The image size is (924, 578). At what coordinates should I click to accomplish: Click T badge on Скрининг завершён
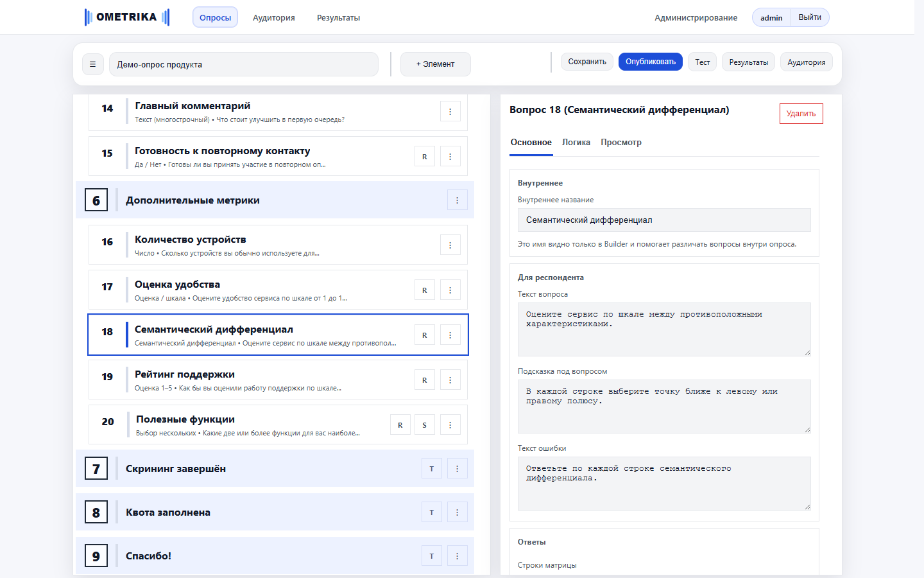click(x=432, y=469)
